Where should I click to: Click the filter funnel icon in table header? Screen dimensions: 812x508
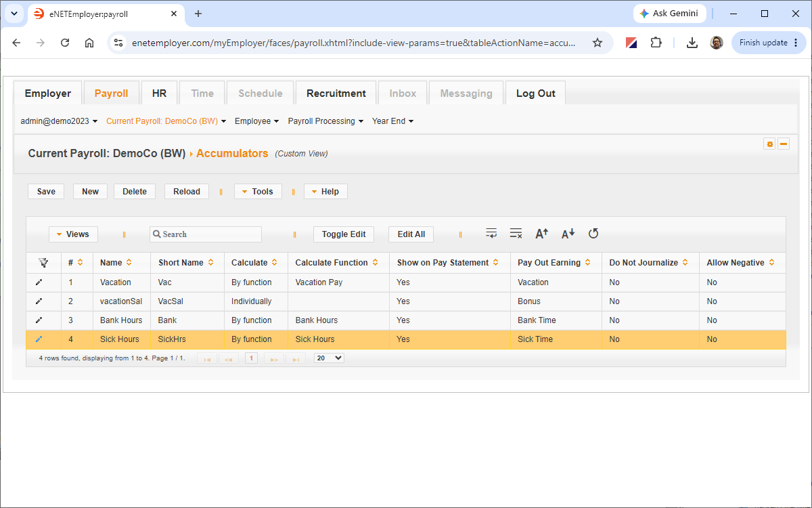[x=43, y=263]
